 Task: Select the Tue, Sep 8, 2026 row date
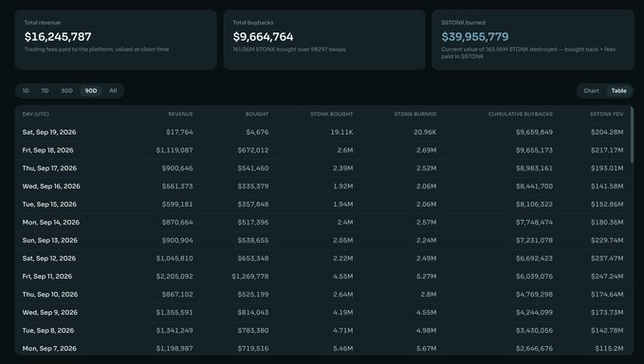pos(48,331)
